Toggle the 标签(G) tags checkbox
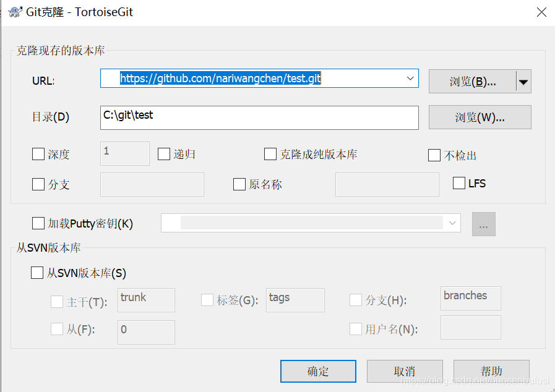Screen dimensions: 555x392 tap(207, 300)
